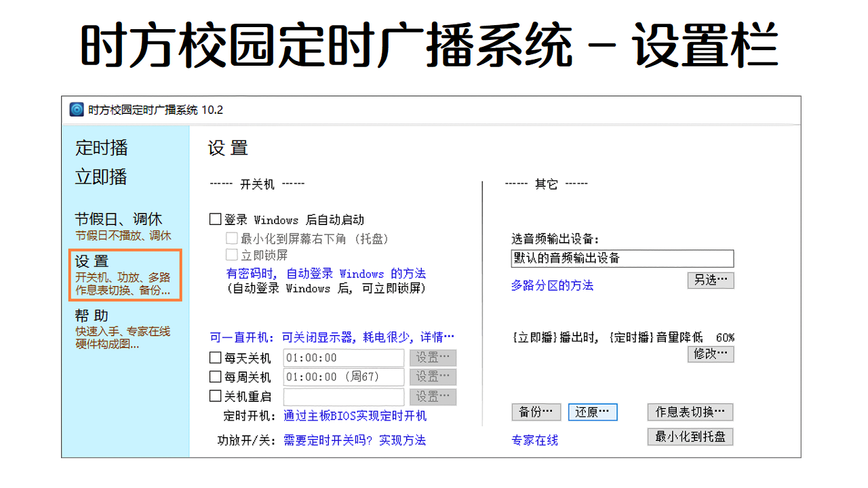Viewport: 868px width, 488px height.
Task: Enable the 立即锁屏 option
Action: (x=231, y=256)
